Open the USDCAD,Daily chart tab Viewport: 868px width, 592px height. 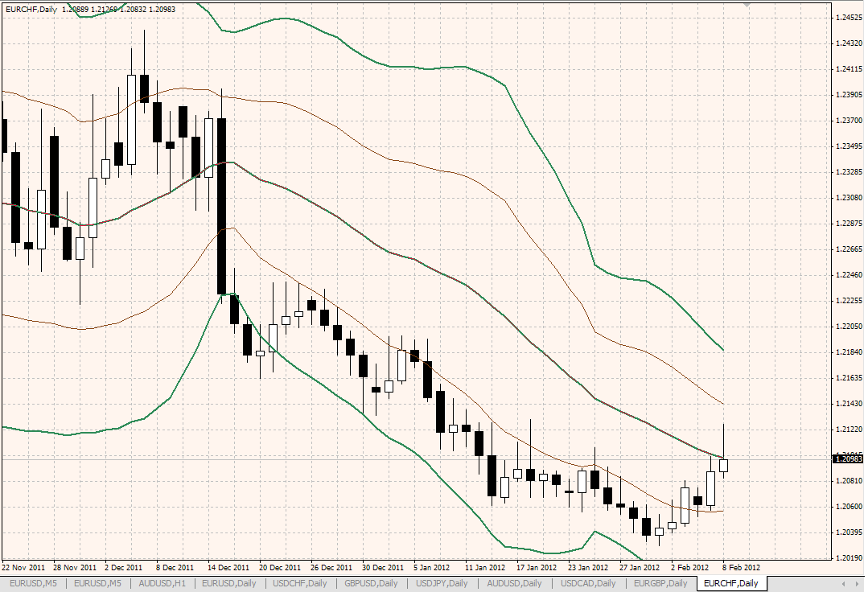tap(588, 583)
